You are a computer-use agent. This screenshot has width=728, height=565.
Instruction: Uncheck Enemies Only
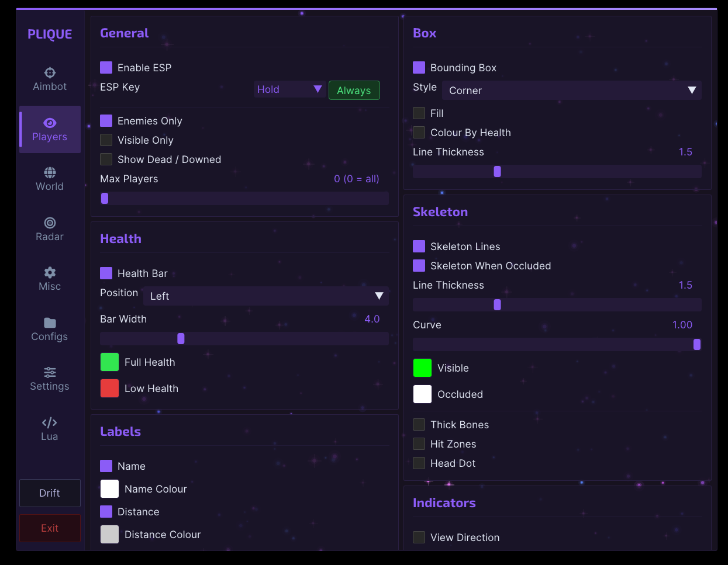[x=106, y=120]
